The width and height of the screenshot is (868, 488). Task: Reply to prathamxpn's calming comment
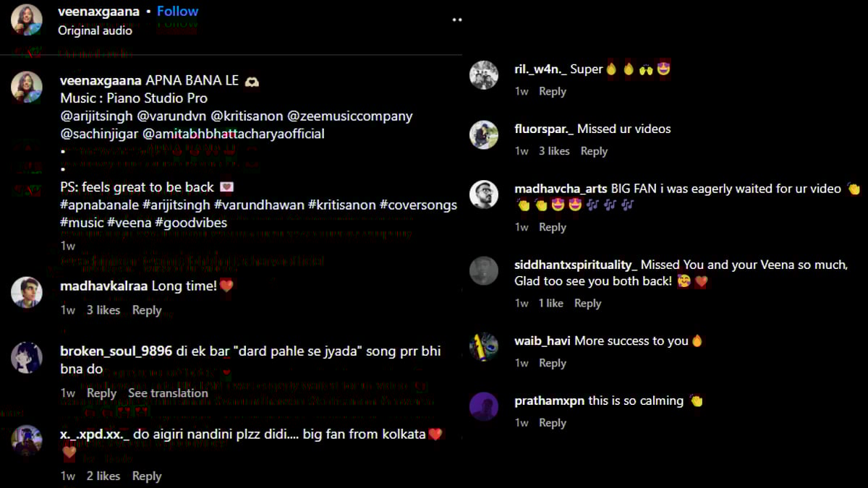[553, 423]
